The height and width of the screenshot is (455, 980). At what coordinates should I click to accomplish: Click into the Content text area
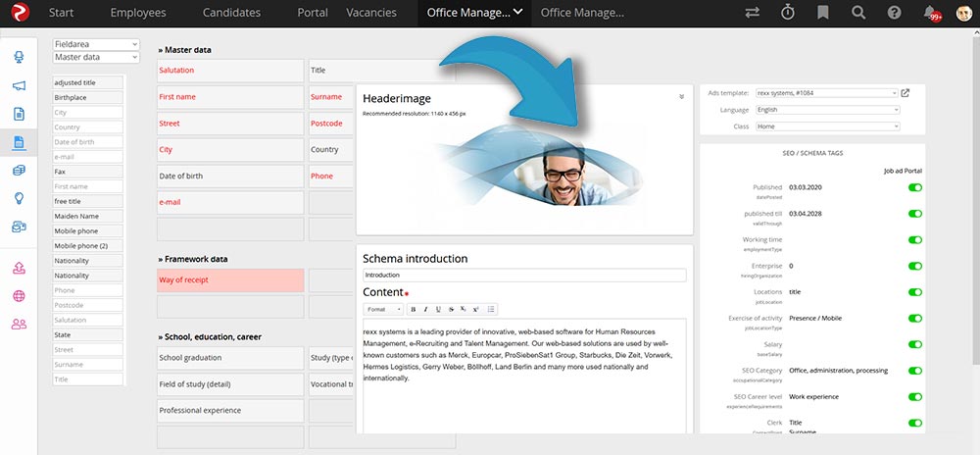(524, 377)
